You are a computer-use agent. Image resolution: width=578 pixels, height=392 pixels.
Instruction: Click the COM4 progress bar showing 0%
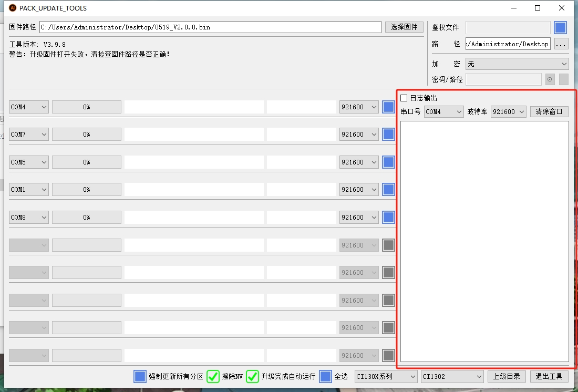[x=87, y=107]
